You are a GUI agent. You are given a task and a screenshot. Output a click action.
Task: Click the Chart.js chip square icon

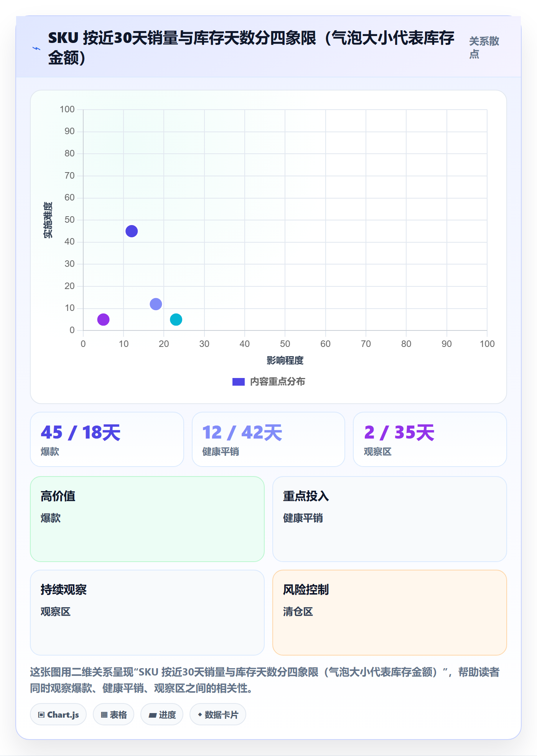tap(41, 715)
